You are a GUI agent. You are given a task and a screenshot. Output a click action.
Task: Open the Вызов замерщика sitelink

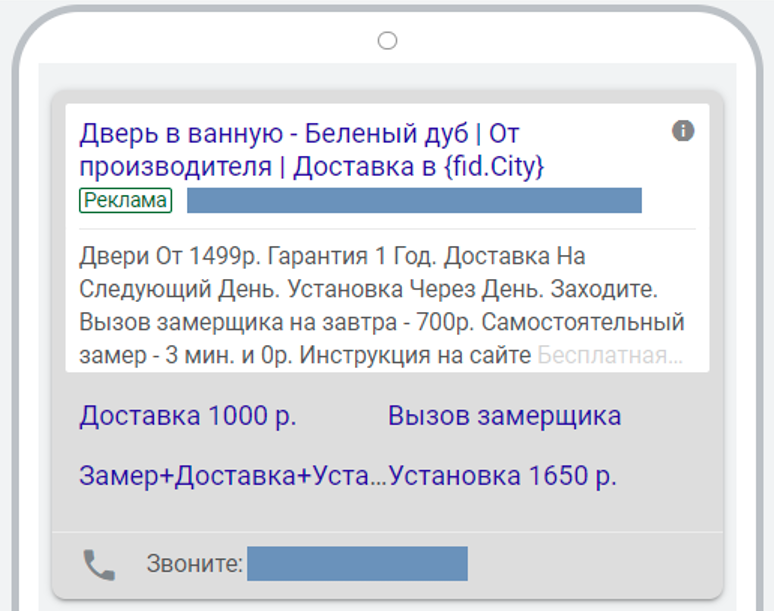click(504, 416)
